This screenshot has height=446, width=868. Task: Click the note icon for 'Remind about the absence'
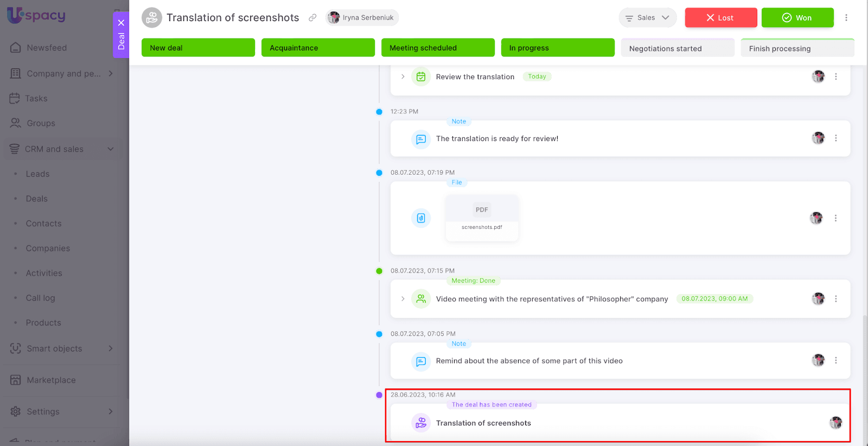coord(420,361)
